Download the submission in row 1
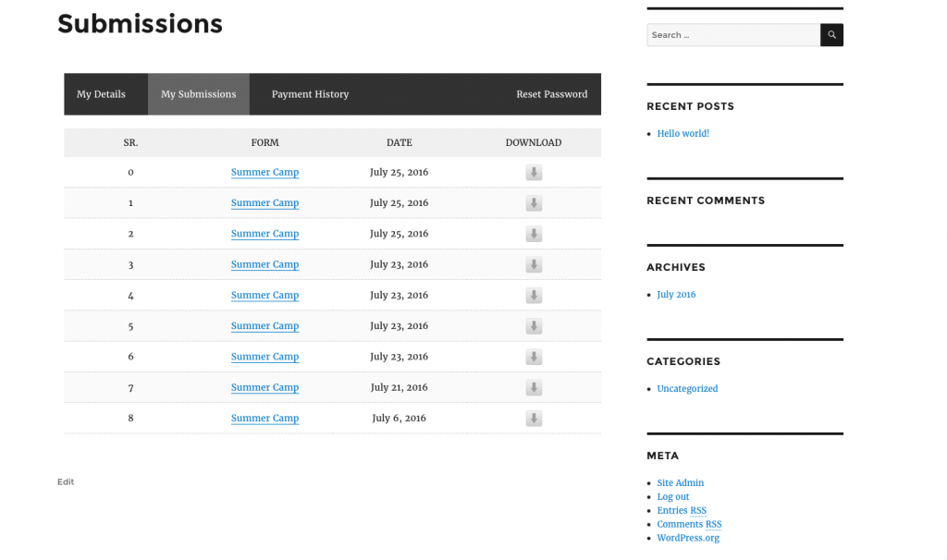Viewport: 947px width, 560px height. (534, 203)
